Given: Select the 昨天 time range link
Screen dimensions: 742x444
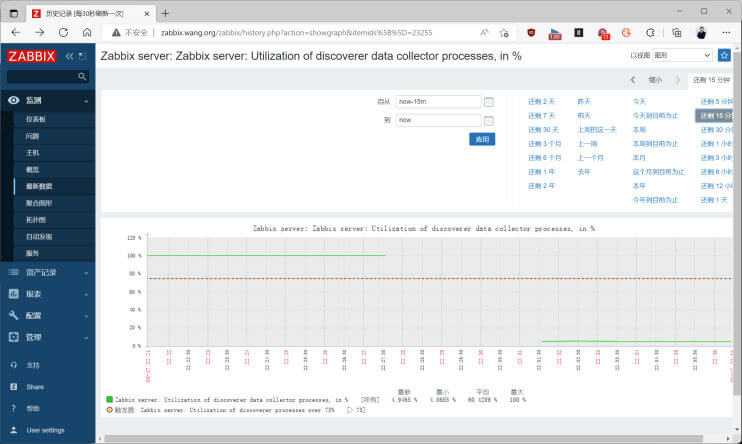Looking at the screenshot, I should coord(584,101).
